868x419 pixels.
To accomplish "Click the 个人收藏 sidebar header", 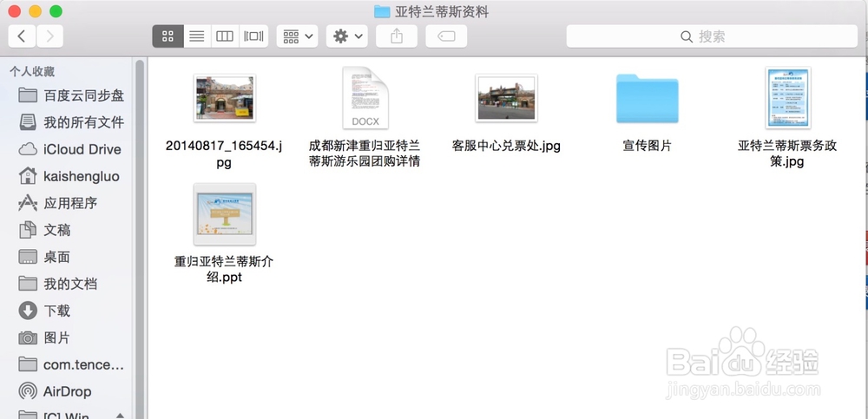I will (x=32, y=71).
